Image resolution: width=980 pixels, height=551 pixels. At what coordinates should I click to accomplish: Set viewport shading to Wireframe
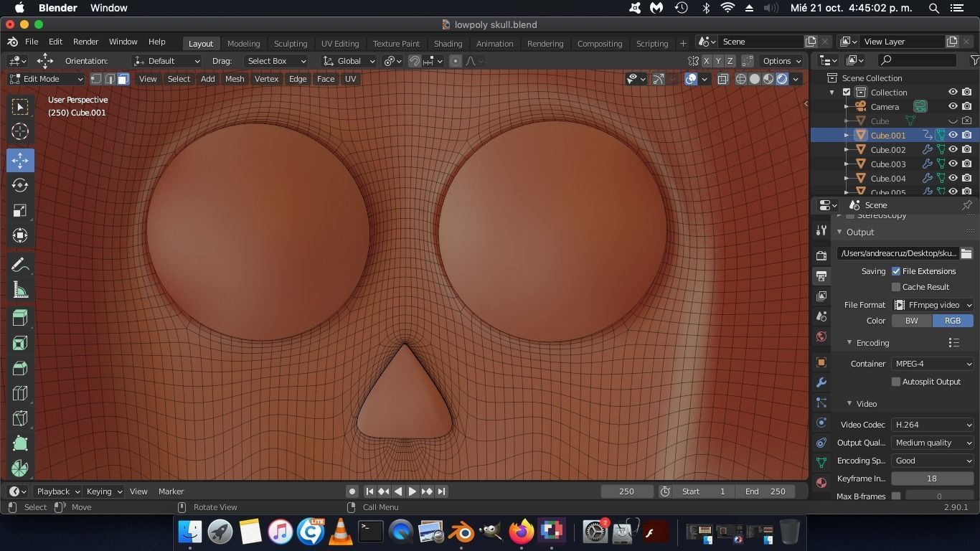[x=741, y=79]
